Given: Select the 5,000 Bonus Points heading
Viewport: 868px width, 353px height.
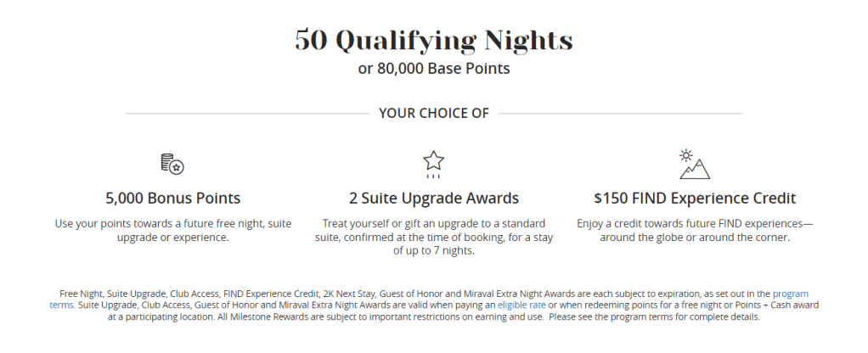Looking at the screenshot, I should click(x=173, y=199).
